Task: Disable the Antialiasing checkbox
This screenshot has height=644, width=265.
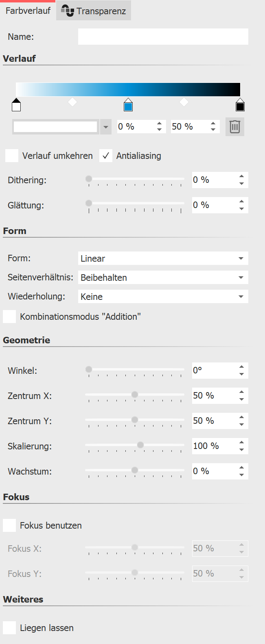Action: [106, 156]
